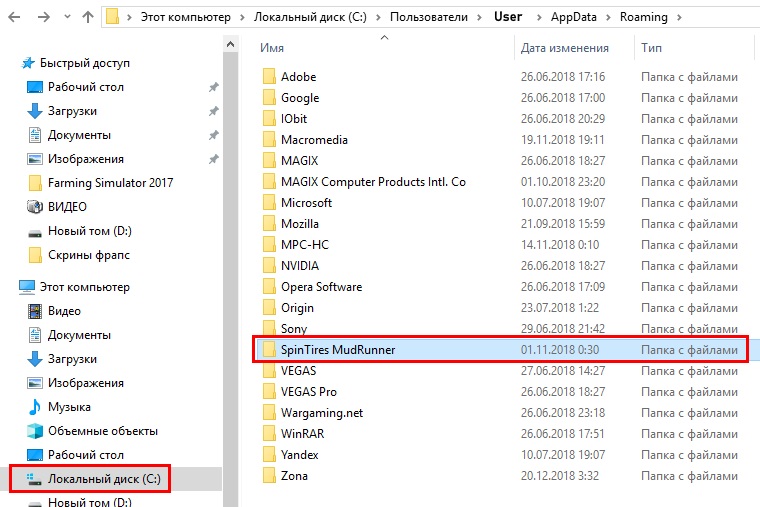760x507 pixels.
Task: Expand chevron after User in address bar
Action: click(x=539, y=17)
